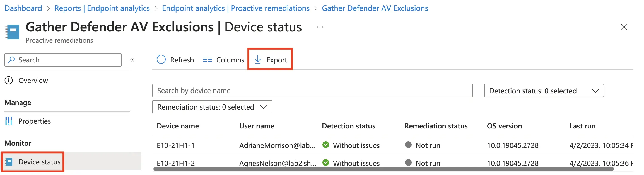Click the Overview info icon
This screenshot has width=644, height=175.
[x=9, y=81]
